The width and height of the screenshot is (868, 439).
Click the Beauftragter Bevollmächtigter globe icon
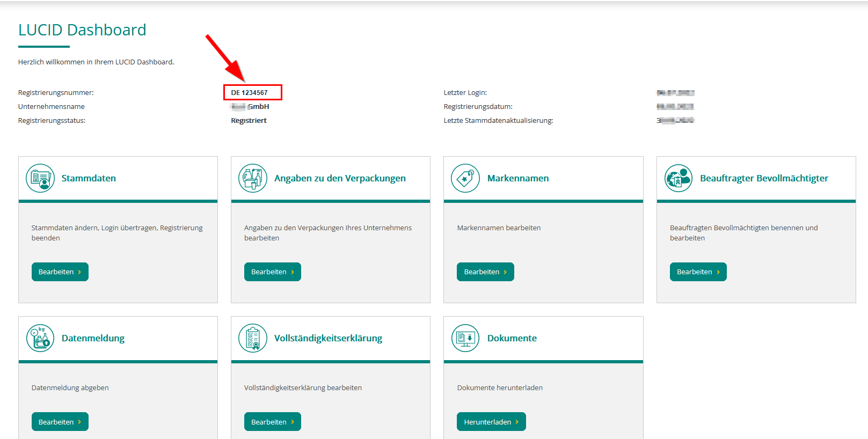[679, 178]
